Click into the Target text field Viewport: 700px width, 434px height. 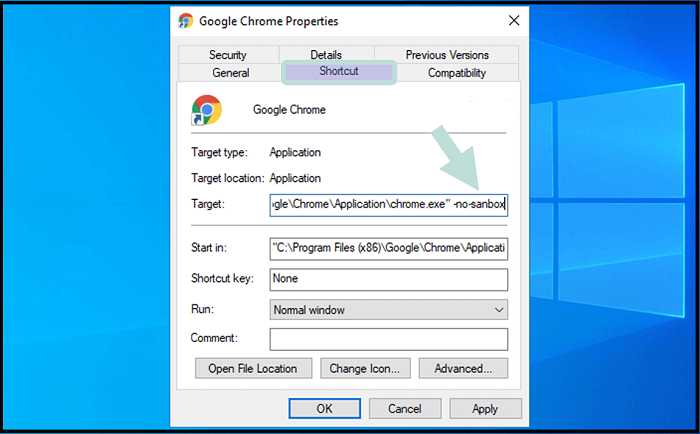point(388,205)
